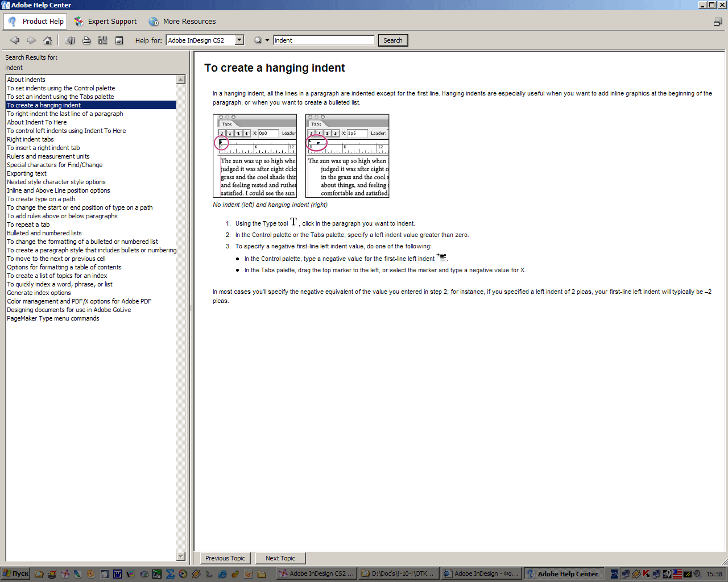Click the US flag tray icon
The width and height of the screenshot is (728, 582).
pyautogui.click(x=677, y=574)
